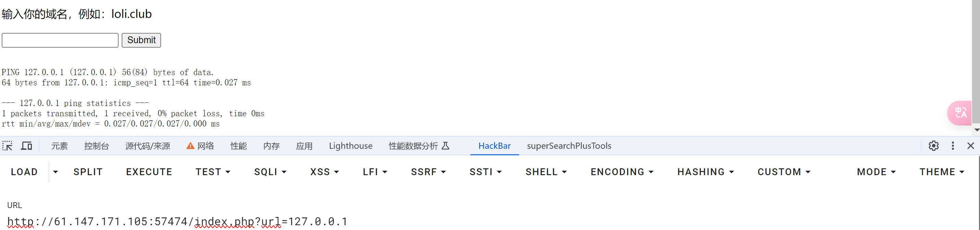Click the SPLIT button

(88, 172)
